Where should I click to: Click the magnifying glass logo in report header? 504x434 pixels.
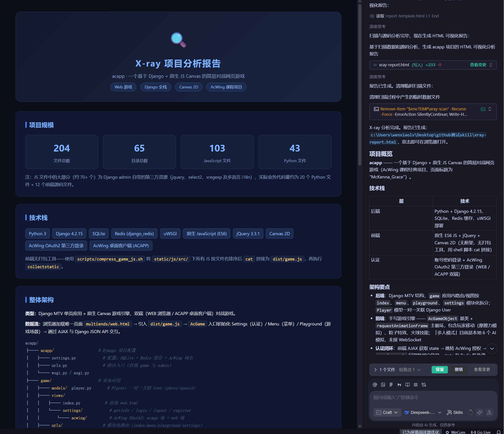pos(178,40)
